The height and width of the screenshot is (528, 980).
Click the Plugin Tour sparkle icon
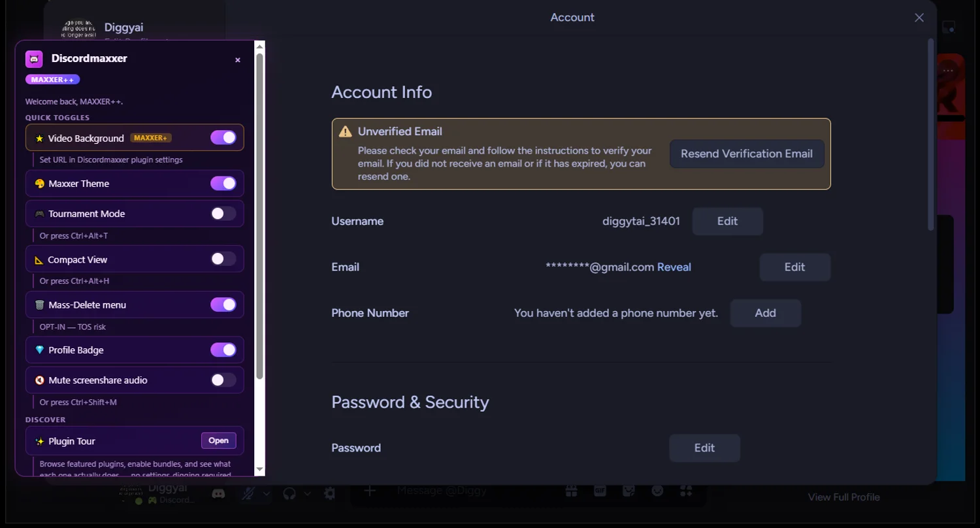click(x=39, y=441)
